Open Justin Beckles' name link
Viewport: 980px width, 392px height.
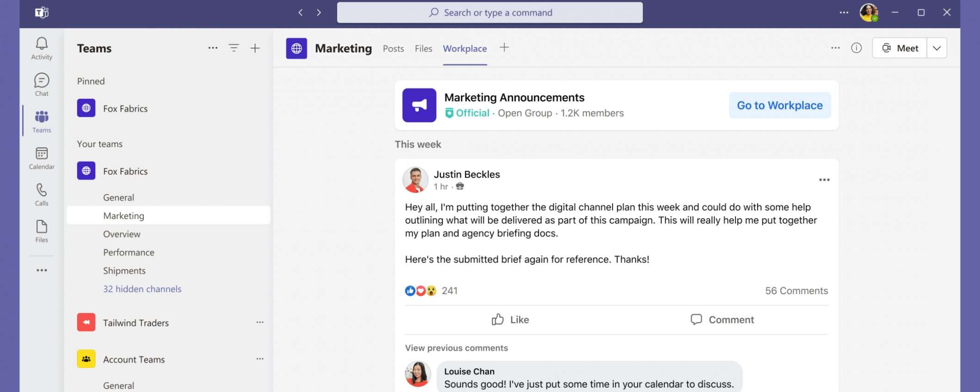[x=467, y=174]
